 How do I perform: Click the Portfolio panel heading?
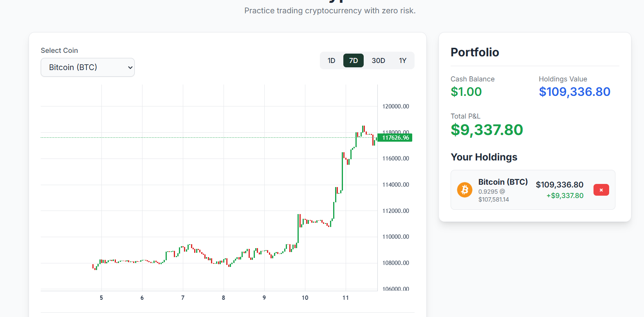coord(474,52)
